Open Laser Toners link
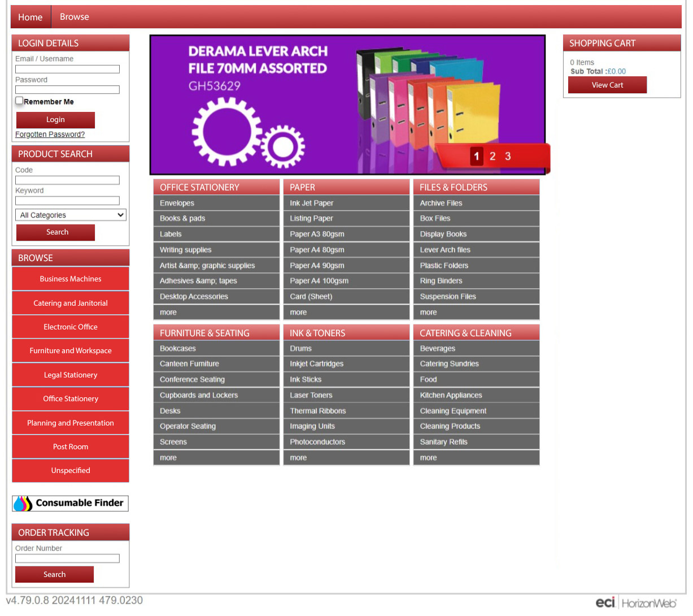Screen dimensions: 693x616 (346, 396)
